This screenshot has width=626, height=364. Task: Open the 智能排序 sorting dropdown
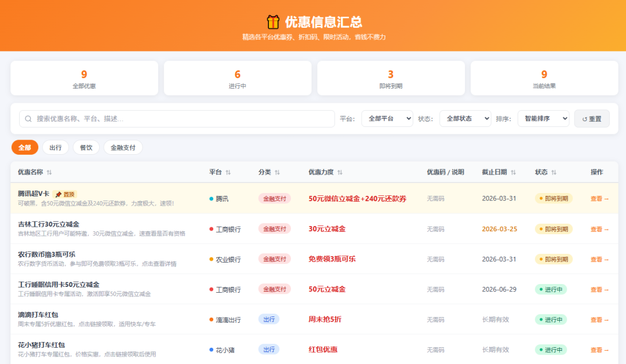click(x=543, y=118)
